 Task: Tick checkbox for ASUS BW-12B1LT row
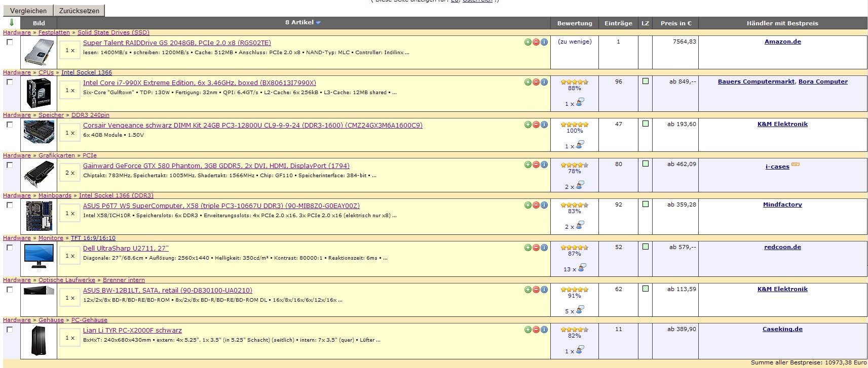click(10, 290)
